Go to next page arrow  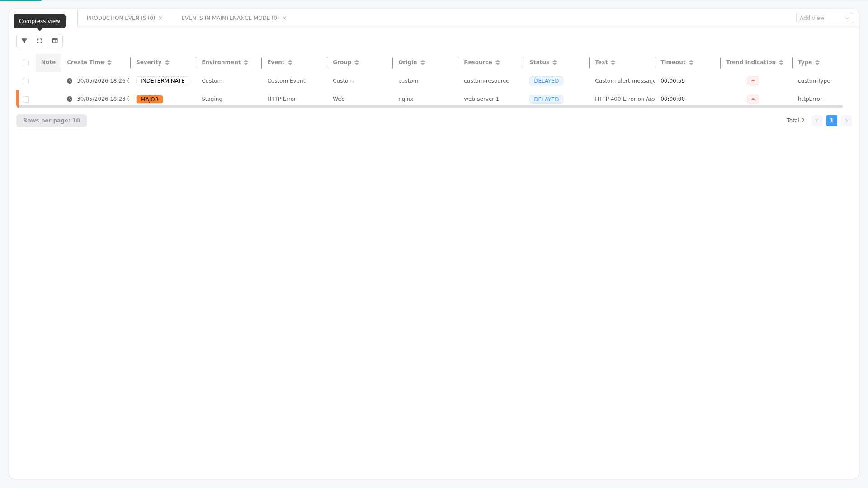tap(846, 121)
